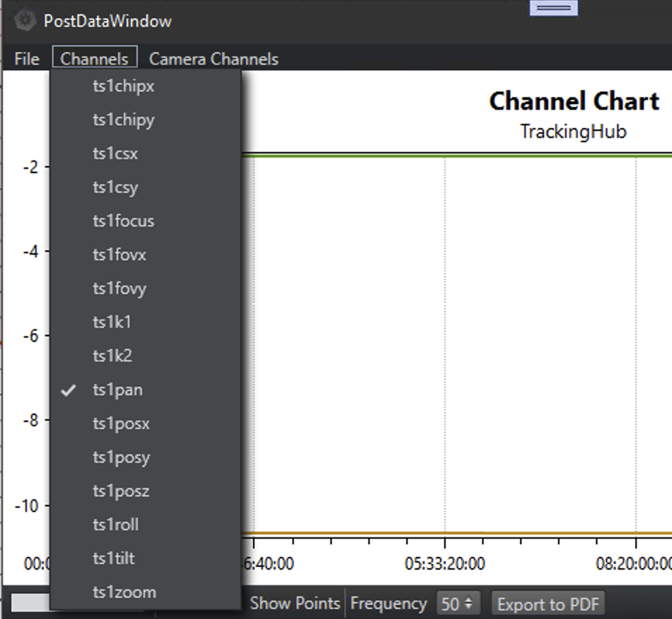Turn on the ts1roll channel
Screen dimensions: 672x619
click(115, 525)
